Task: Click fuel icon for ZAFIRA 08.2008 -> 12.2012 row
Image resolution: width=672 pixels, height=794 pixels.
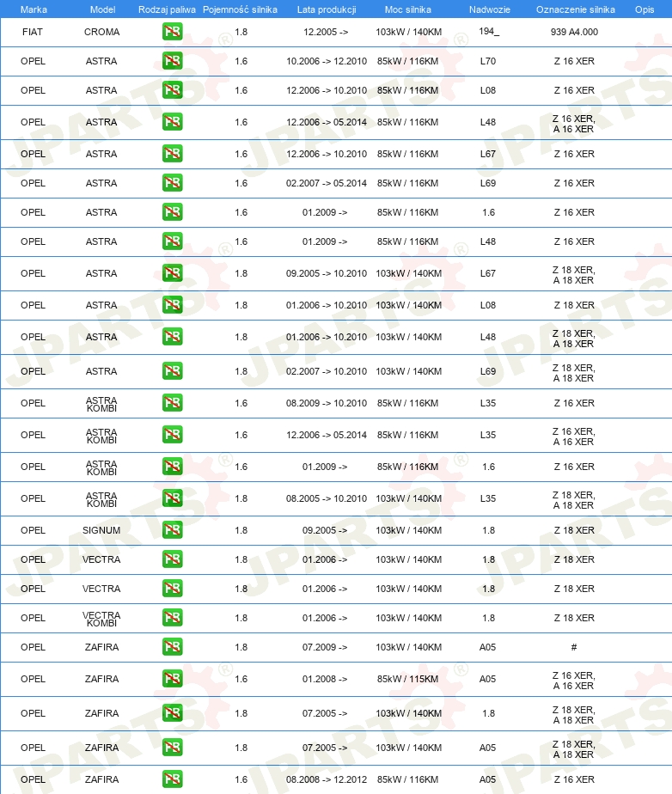Action: 172,779
